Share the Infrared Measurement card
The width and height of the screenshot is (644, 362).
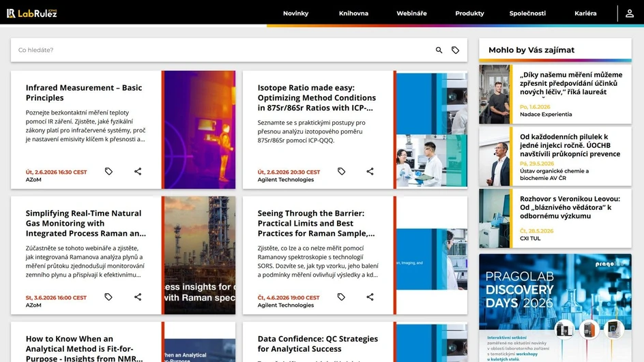(138, 171)
